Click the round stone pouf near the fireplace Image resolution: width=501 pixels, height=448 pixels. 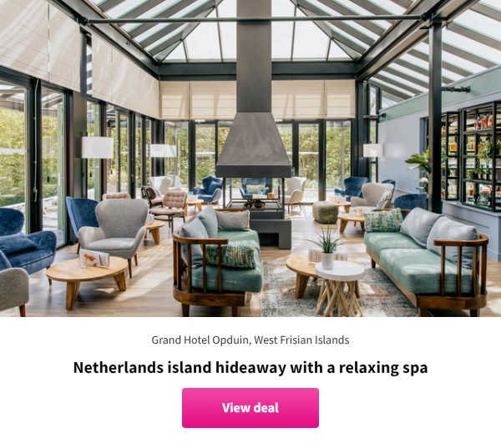point(325,212)
